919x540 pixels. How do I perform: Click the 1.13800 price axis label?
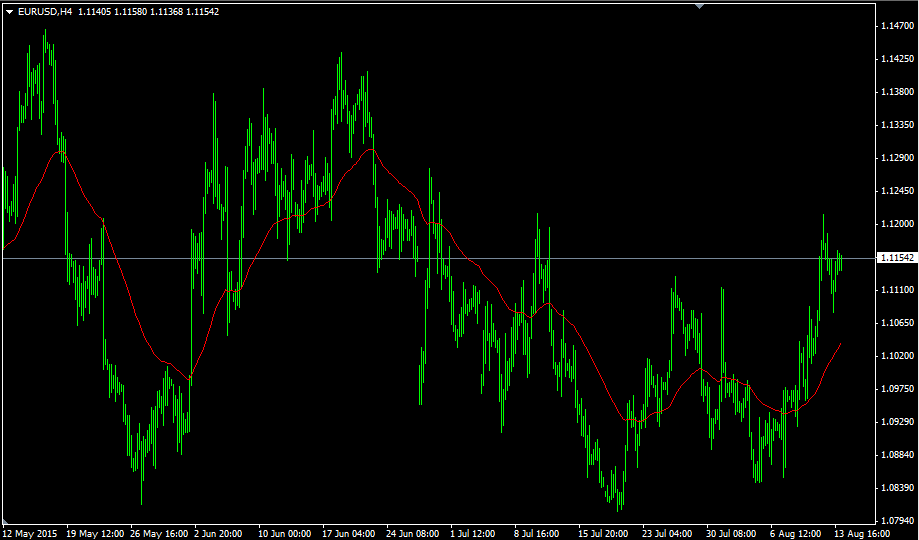[x=897, y=92]
